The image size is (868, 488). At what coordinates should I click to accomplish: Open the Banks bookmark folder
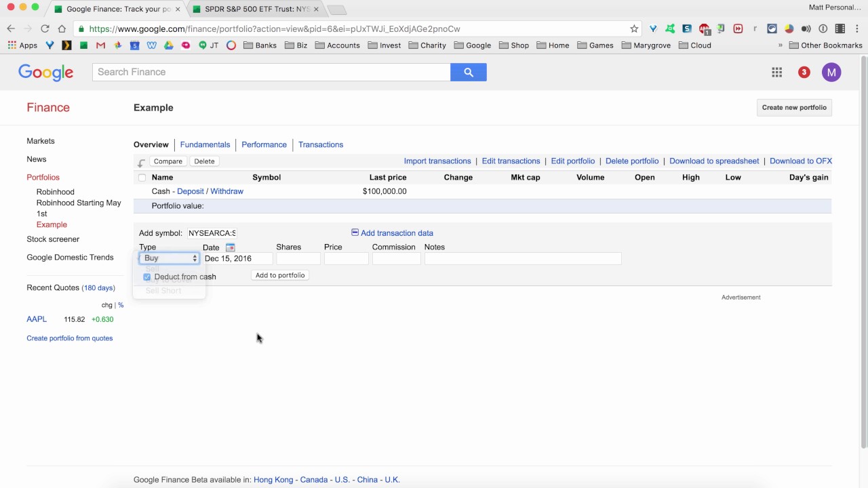[x=260, y=45]
